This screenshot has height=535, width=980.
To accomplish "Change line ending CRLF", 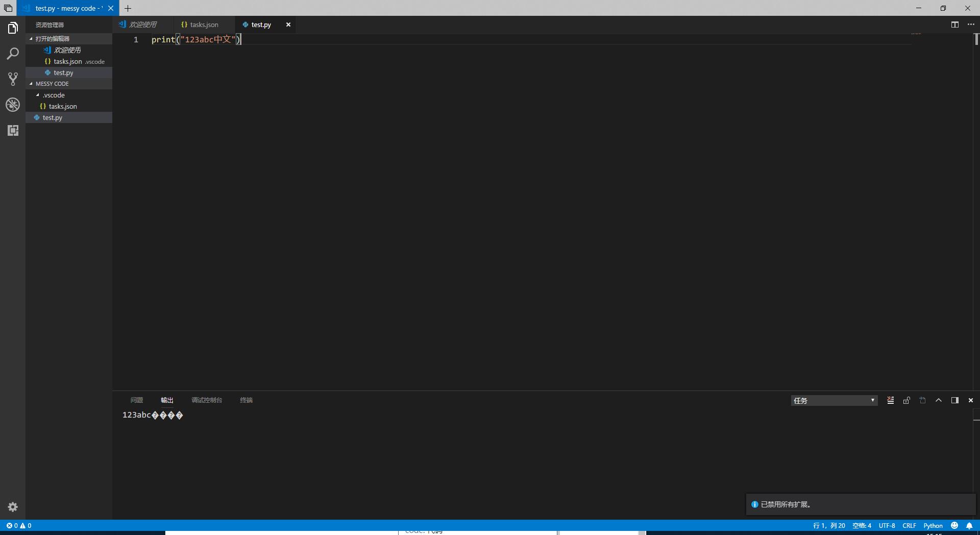I will tap(909, 525).
